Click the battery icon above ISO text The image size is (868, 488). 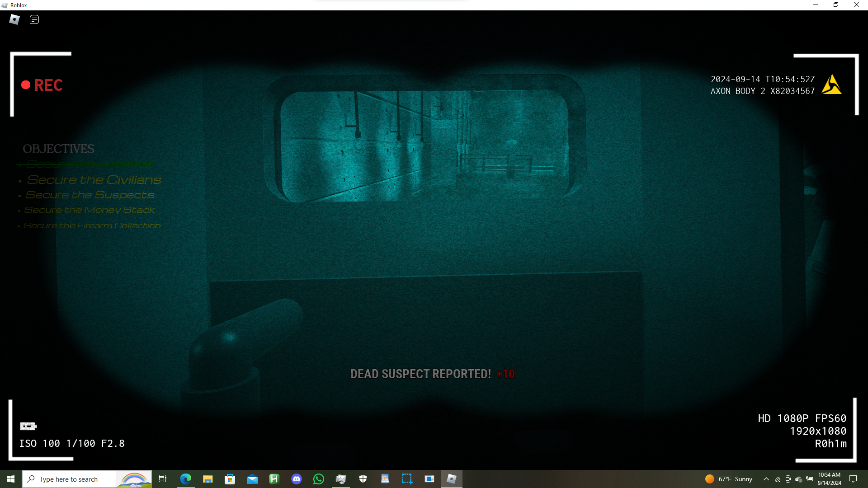click(x=28, y=426)
